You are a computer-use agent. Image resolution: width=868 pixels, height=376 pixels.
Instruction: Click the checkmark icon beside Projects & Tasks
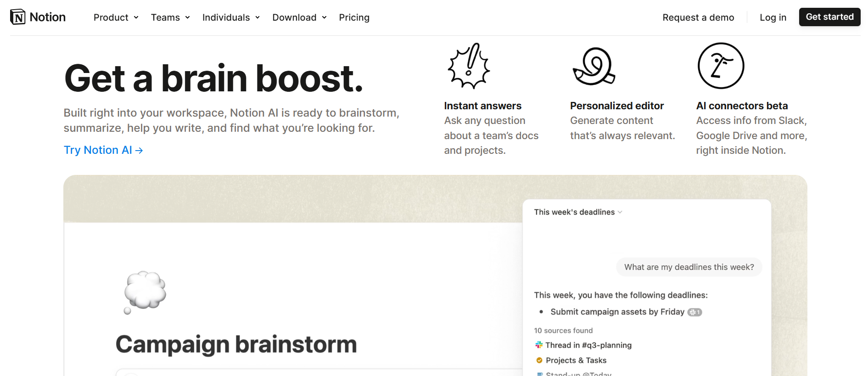(539, 360)
